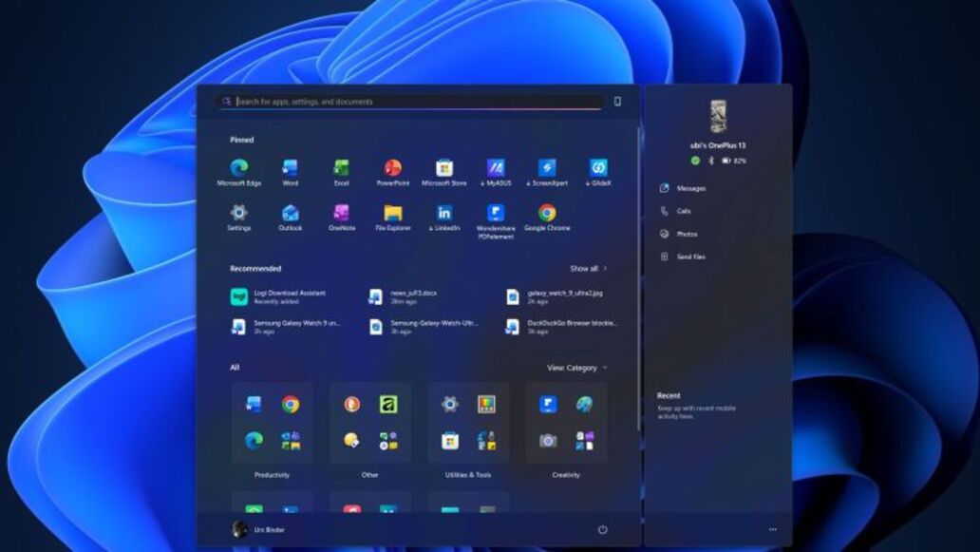
Task: Launch Word from the pinned section
Action: (290, 172)
